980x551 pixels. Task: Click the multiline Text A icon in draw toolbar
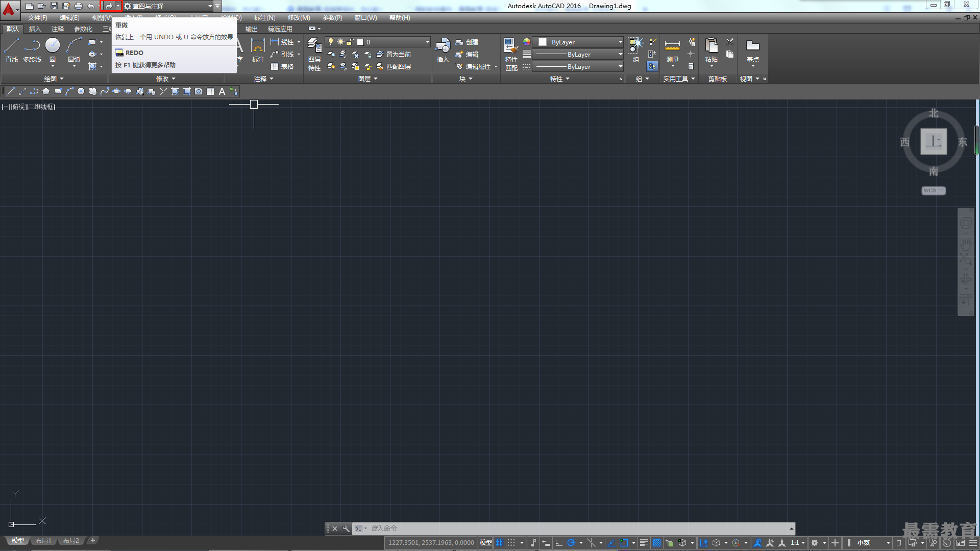point(222,91)
